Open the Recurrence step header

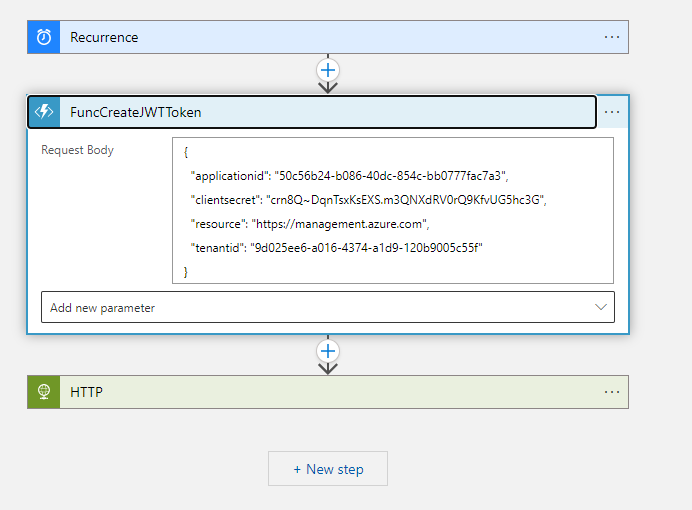tap(328, 37)
